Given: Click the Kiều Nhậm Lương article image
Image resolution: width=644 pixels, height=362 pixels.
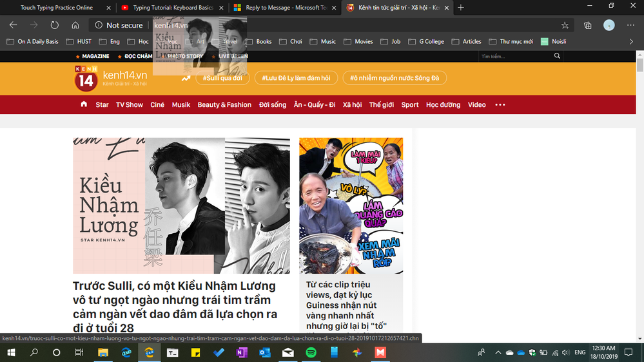Looking at the screenshot, I should point(181,205).
